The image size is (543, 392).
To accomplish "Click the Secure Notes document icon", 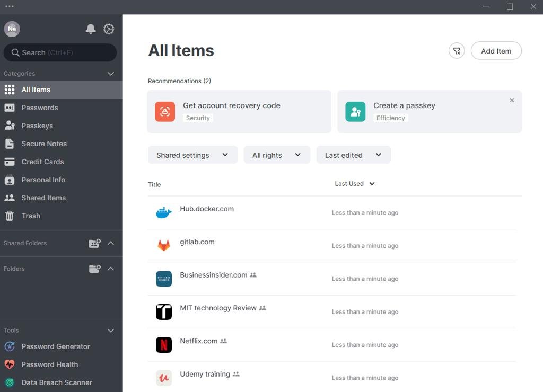I will pyautogui.click(x=10, y=144).
